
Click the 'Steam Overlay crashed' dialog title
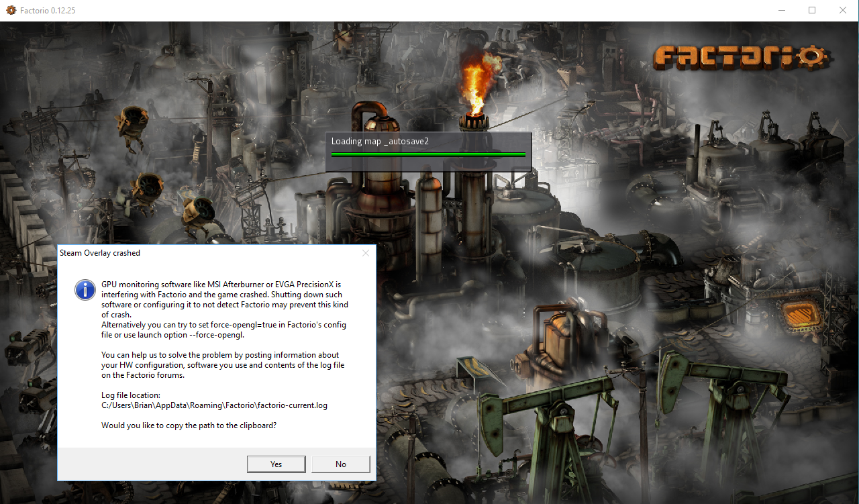click(100, 253)
